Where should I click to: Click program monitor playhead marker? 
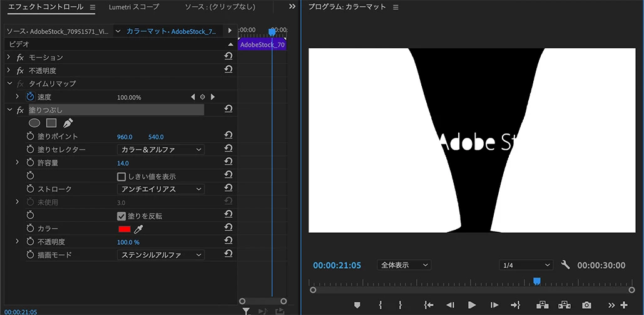[x=536, y=281]
